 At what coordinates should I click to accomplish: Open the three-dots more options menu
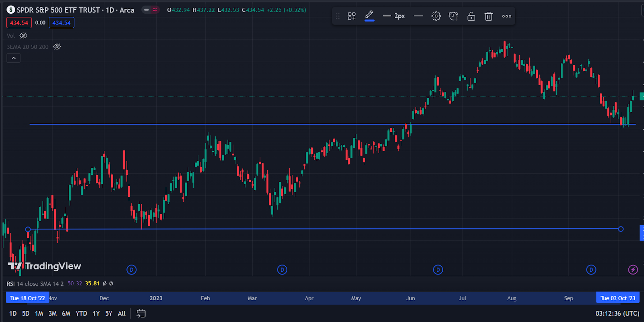point(506,16)
